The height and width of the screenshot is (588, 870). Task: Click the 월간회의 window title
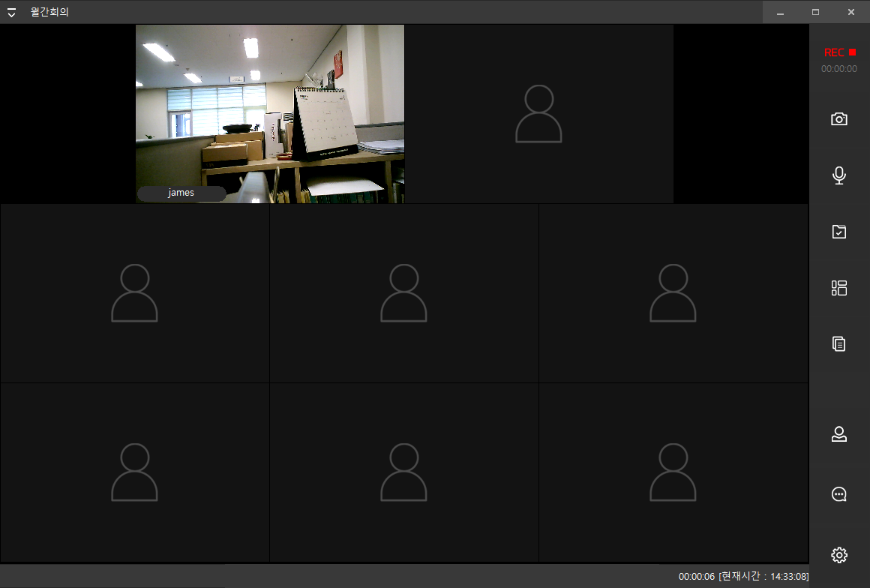[x=49, y=12]
